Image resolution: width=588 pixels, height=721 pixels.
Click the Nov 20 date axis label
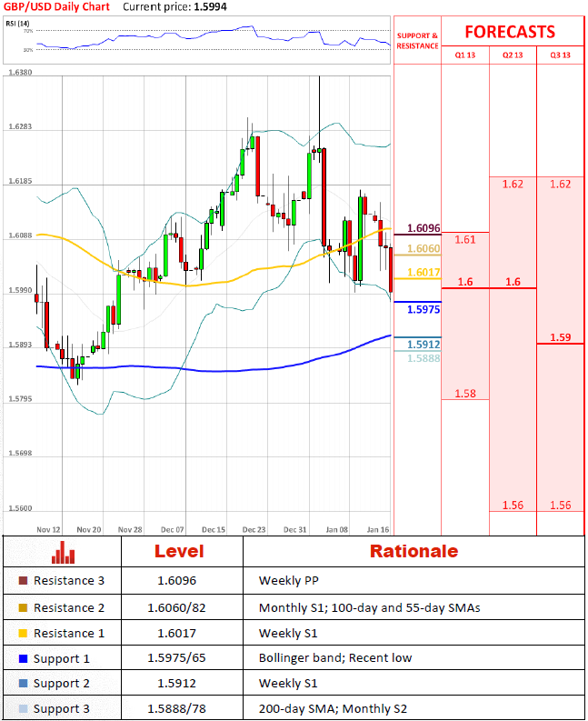(89, 530)
